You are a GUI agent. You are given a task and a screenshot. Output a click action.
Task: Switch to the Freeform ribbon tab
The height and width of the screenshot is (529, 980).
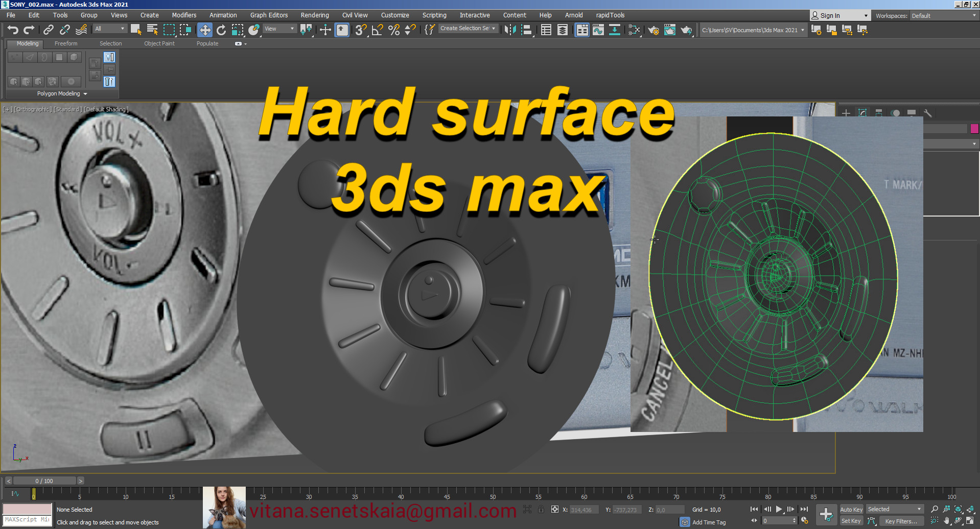click(x=66, y=44)
